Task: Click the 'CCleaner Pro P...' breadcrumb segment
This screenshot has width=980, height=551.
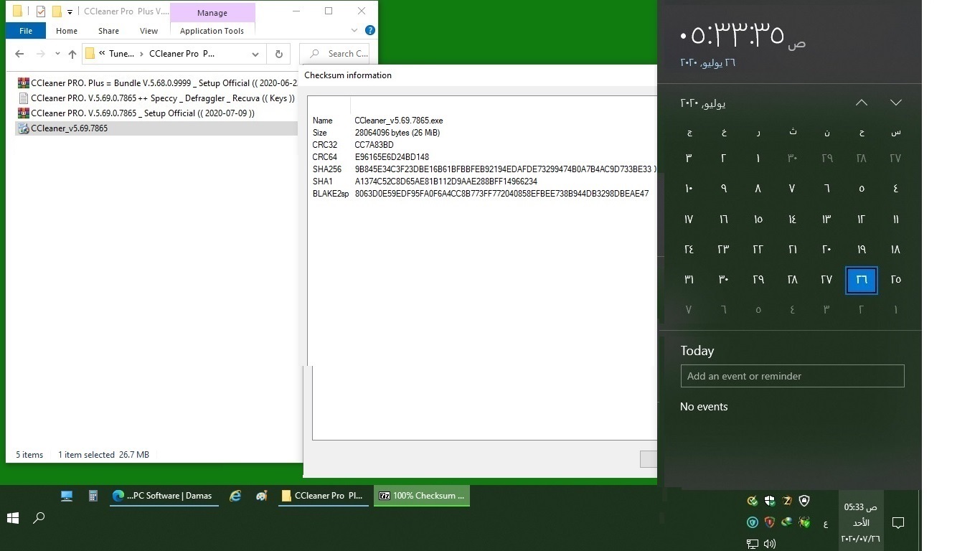Action: coord(182,54)
